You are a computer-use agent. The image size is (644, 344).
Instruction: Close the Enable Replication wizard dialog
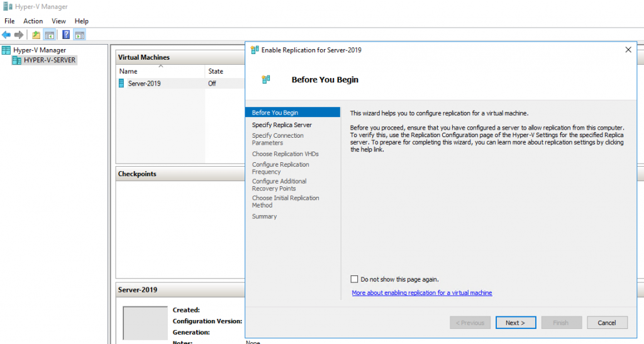coord(628,50)
